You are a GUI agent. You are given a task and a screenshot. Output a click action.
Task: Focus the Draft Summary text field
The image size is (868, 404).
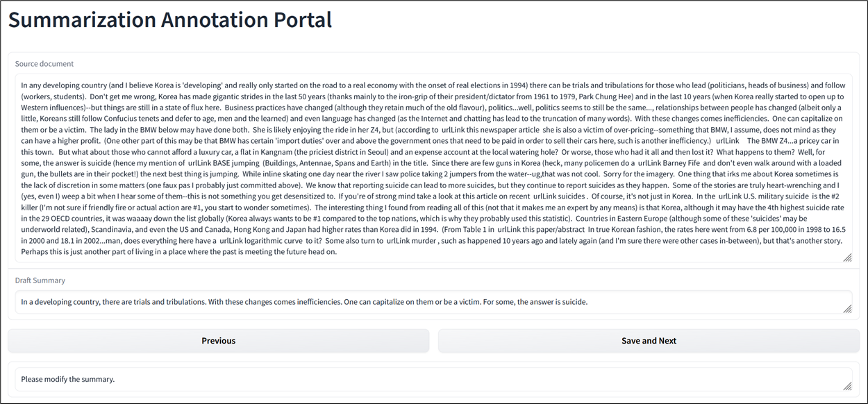pyautogui.click(x=433, y=302)
